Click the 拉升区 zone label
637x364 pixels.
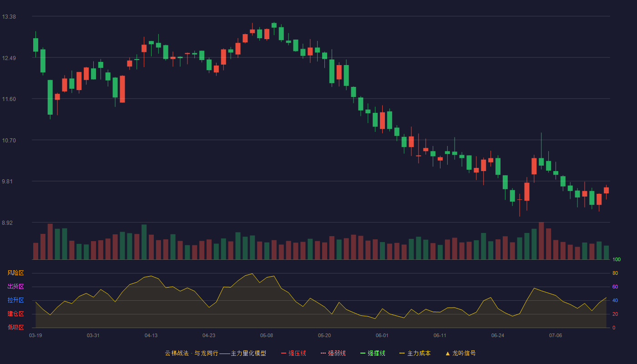click(15, 300)
